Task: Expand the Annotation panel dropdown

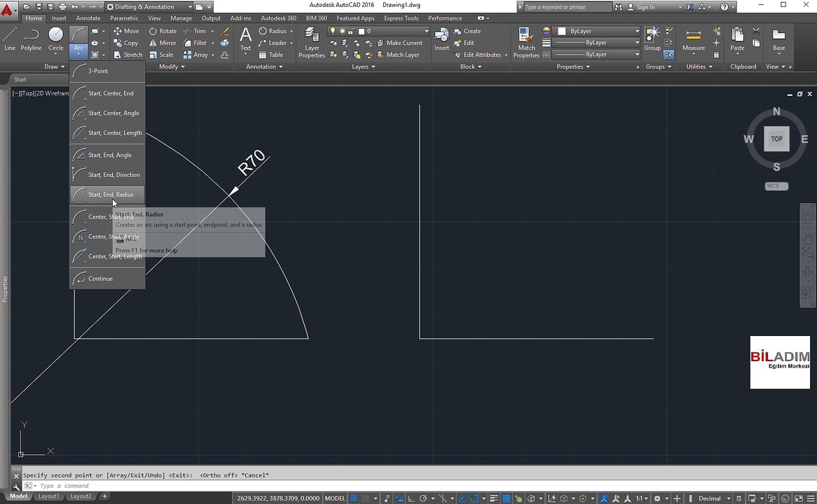Action: [x=264, y=66]
